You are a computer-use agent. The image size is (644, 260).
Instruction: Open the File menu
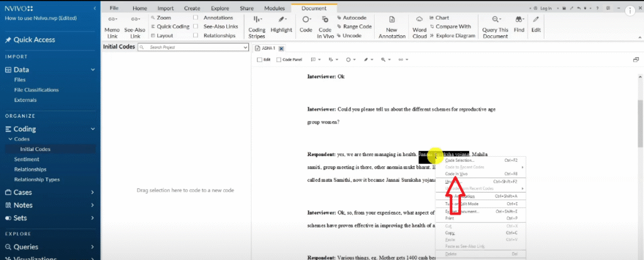pyautogui.click(x=114, y=8)
